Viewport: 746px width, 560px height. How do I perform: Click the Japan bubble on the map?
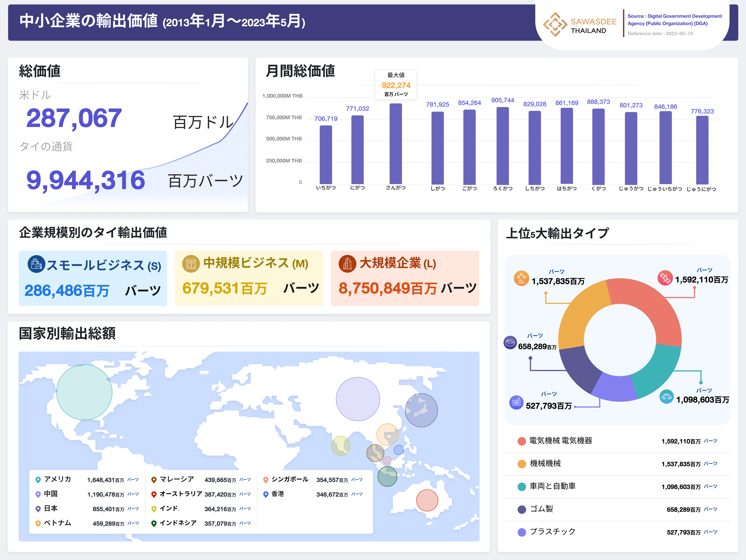(421, 410)
